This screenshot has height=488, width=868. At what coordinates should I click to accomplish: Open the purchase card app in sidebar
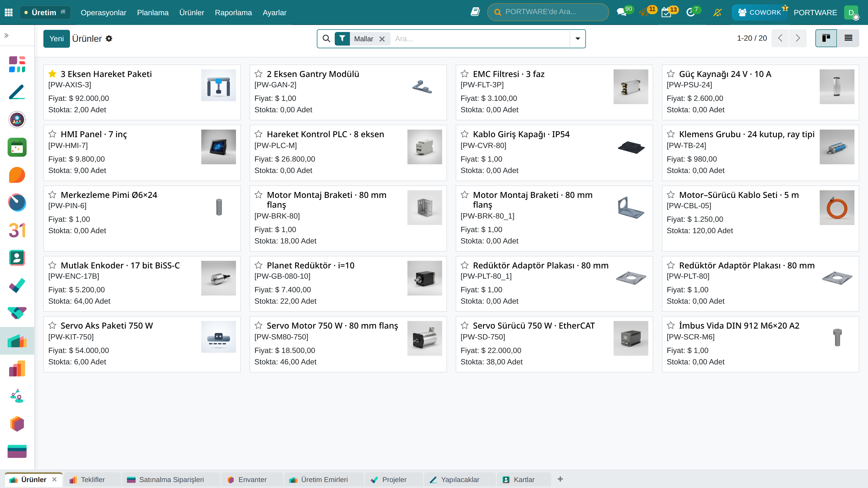click(x=17, y=451)
